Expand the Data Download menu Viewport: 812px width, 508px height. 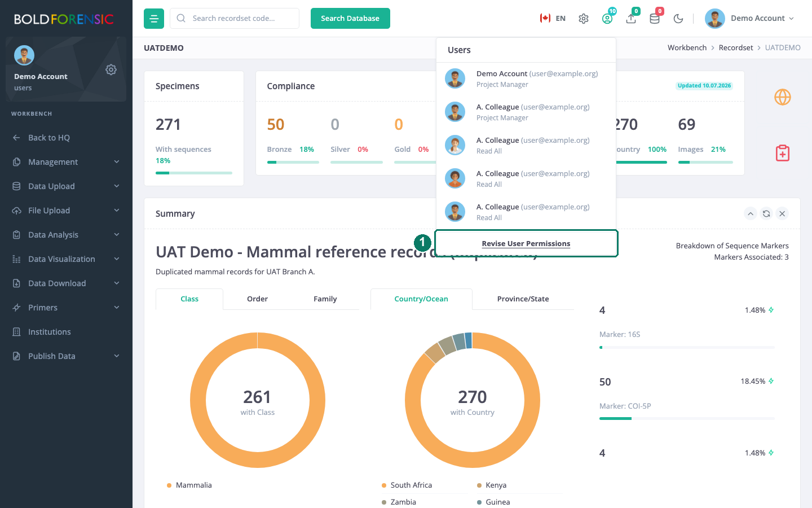pos(66,283)
